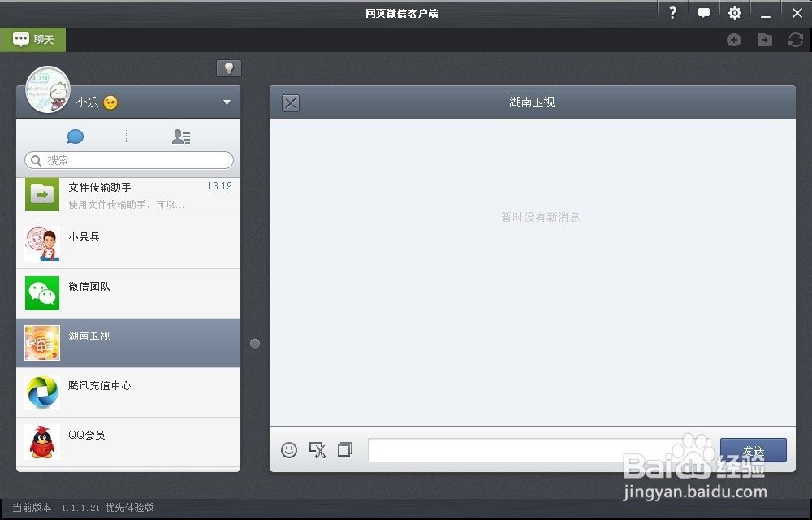Viewport: 812px width, 520px height.
Task: Click the 发送 send button
Action: click(754, 450)
